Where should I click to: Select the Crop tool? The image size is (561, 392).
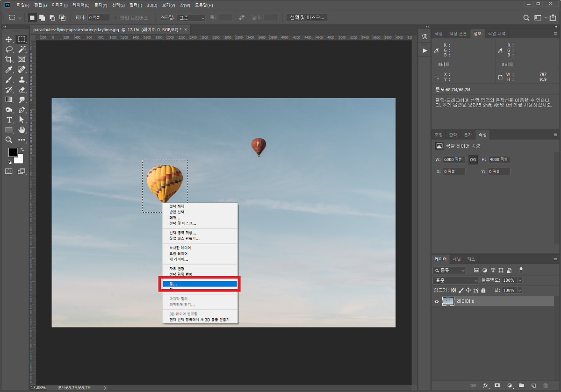coord(9,59)
